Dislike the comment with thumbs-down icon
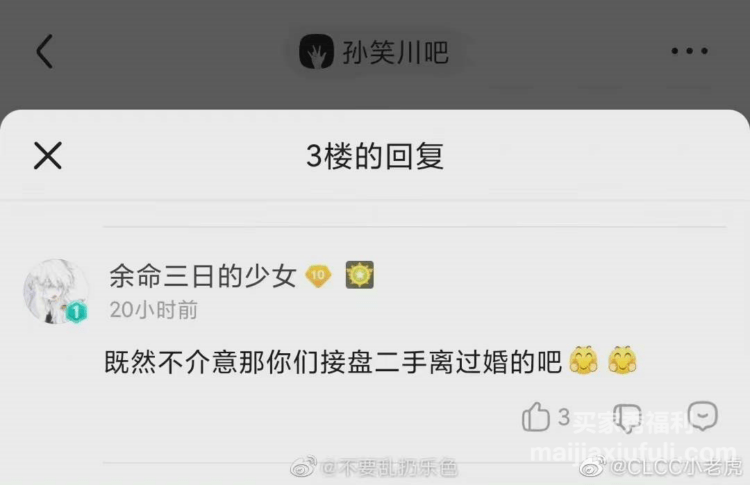Viewport: 750px width, 485px height. click(x=627, y=418)
